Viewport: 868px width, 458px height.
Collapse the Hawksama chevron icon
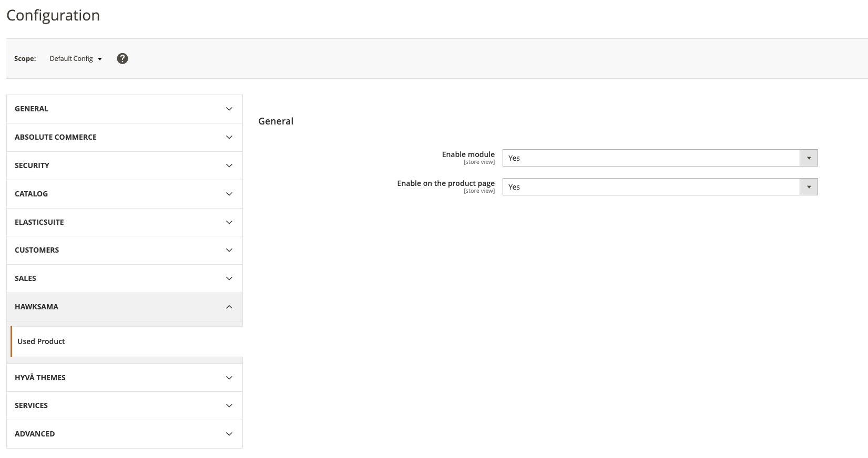coord(229,307)
